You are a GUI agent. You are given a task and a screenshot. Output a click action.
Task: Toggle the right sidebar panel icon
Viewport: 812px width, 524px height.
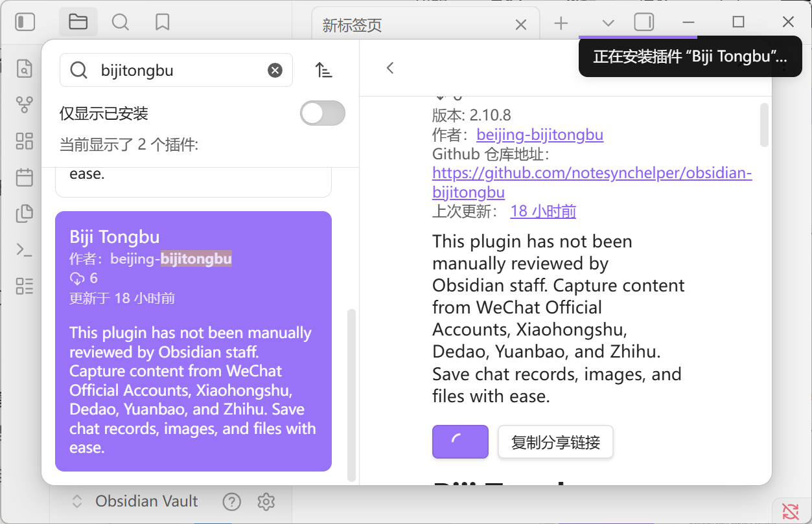tap(644, 22)
